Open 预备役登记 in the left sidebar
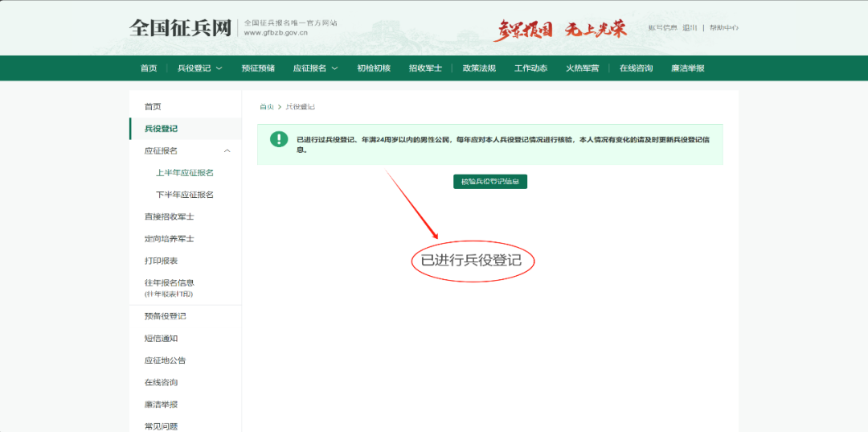The height and width of the screenshot is (432, 868). (x=165, y=316)
